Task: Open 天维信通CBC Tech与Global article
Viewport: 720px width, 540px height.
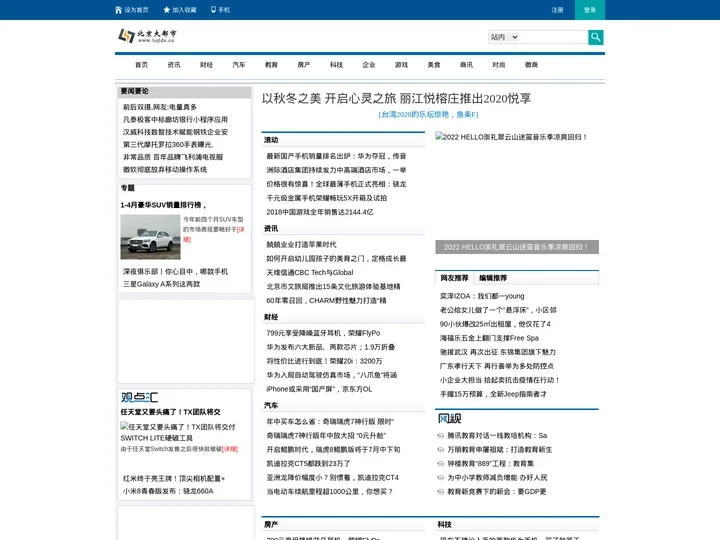Action: click(x=310, y=272)
